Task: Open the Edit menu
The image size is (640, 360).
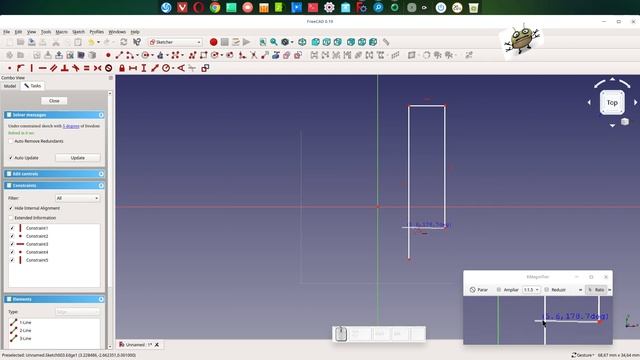Action: (x=18, y=32)
